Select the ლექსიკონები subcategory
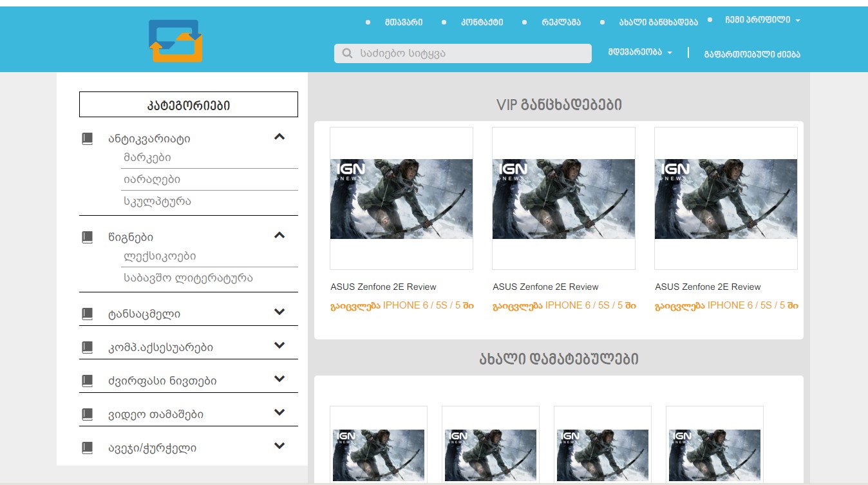Image resolution: width=868 pixels, height=485 pixels. click(x=160, y=256)
